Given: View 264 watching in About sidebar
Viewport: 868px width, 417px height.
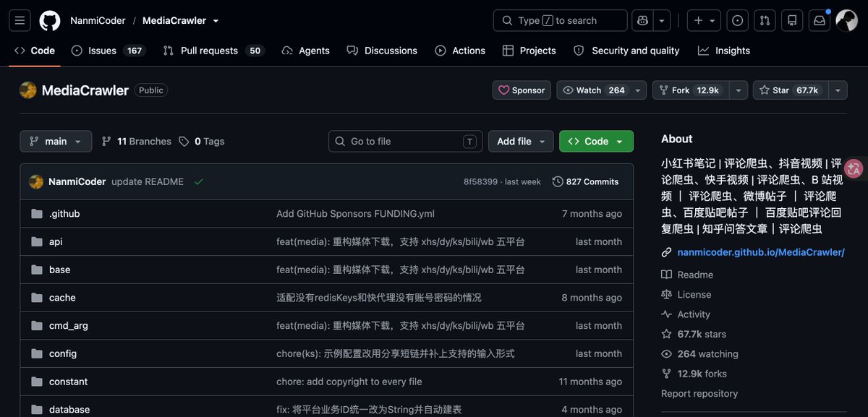Looking at the screenshot, I should pyautogui.click(x=699, y=354).
